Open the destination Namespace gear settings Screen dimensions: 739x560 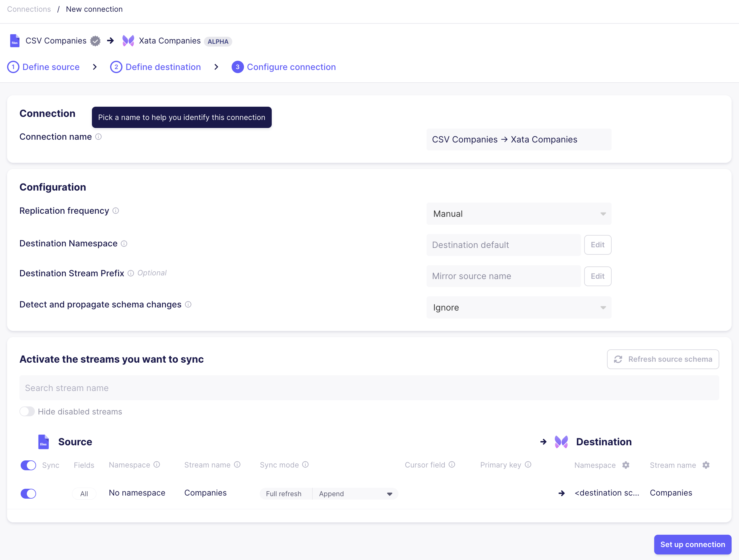coord(626,465)
